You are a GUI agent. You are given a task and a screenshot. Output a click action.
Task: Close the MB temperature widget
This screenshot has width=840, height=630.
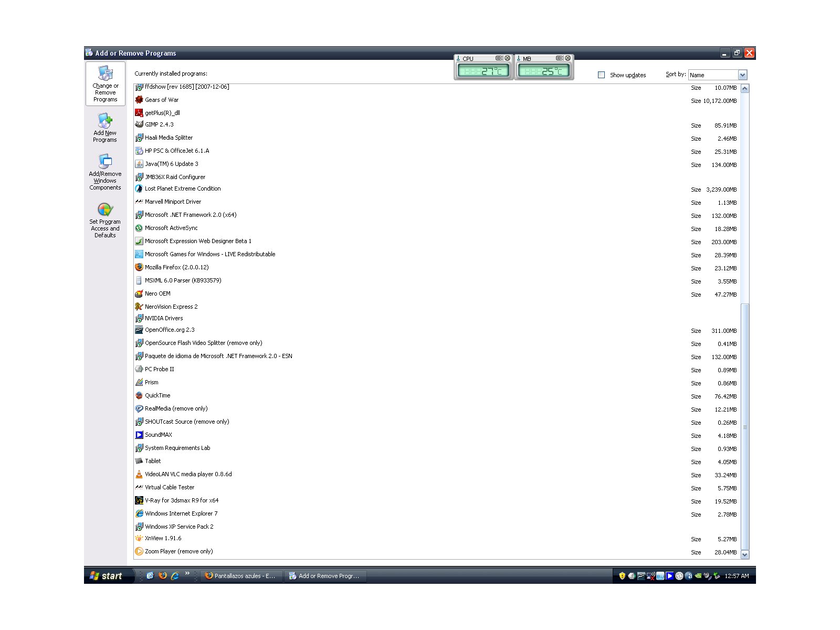[x=568, y=58]
